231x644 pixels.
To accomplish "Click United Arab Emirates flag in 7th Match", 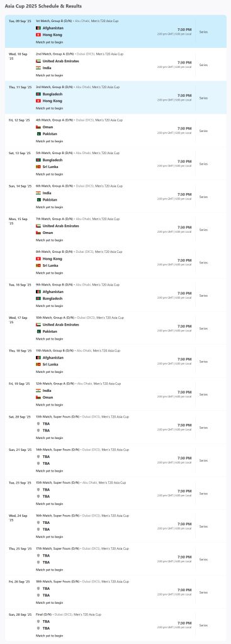I will pos(38,226).
